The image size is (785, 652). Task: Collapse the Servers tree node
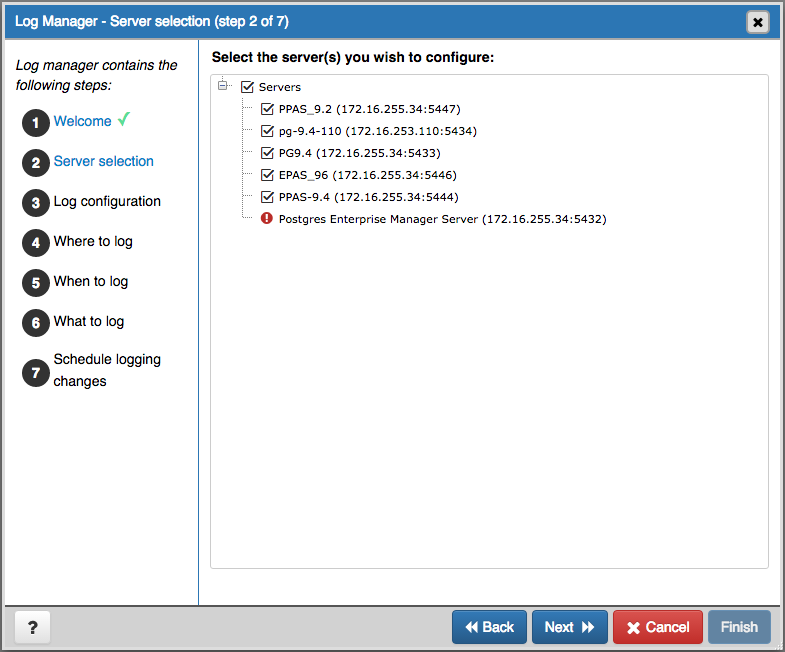222,86
